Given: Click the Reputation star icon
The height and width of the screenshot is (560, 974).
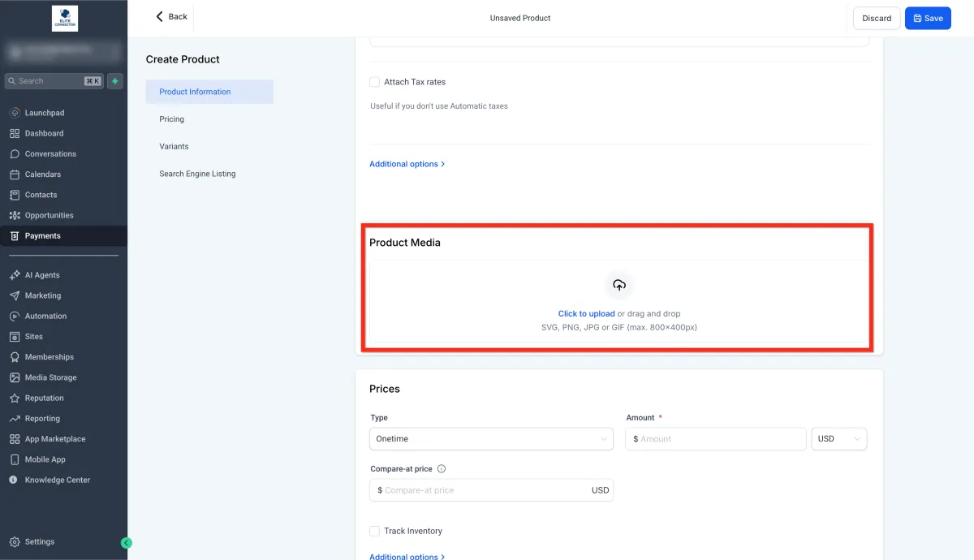Looking at the screenshot, I should pos(15,398).
